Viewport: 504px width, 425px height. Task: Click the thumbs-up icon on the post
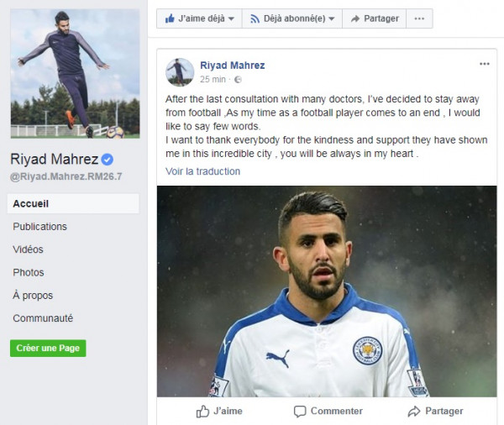[x=202, y=411]
